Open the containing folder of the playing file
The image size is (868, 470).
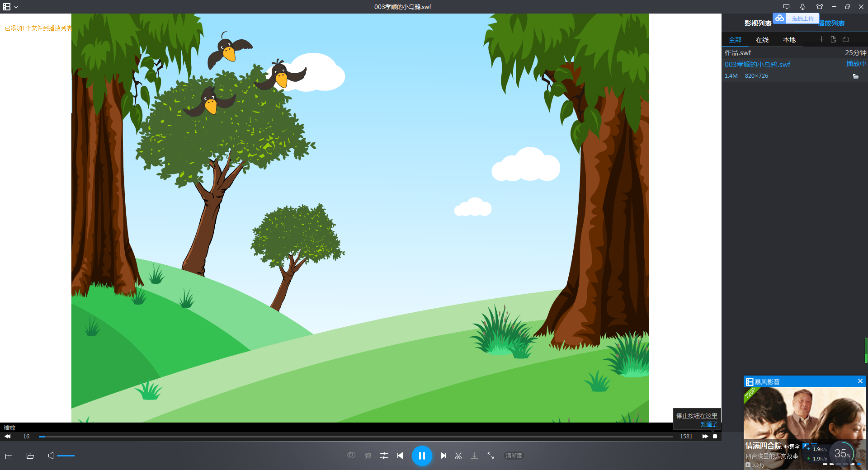pyautogui.click(x=855, y=76)
